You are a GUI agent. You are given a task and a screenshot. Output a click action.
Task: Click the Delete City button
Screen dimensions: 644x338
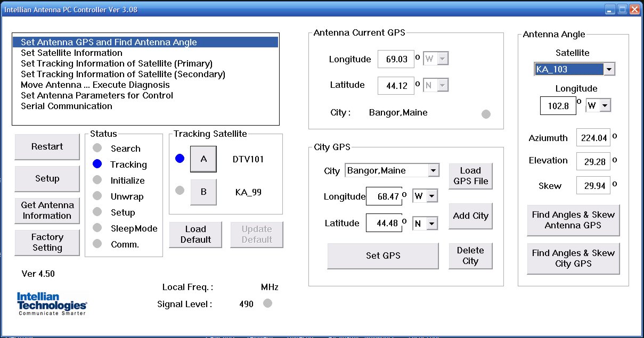point(470,255)
